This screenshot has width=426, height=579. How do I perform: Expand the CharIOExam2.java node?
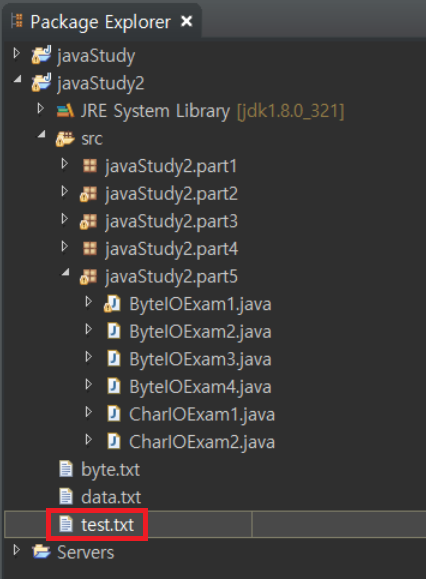(89, 439)
